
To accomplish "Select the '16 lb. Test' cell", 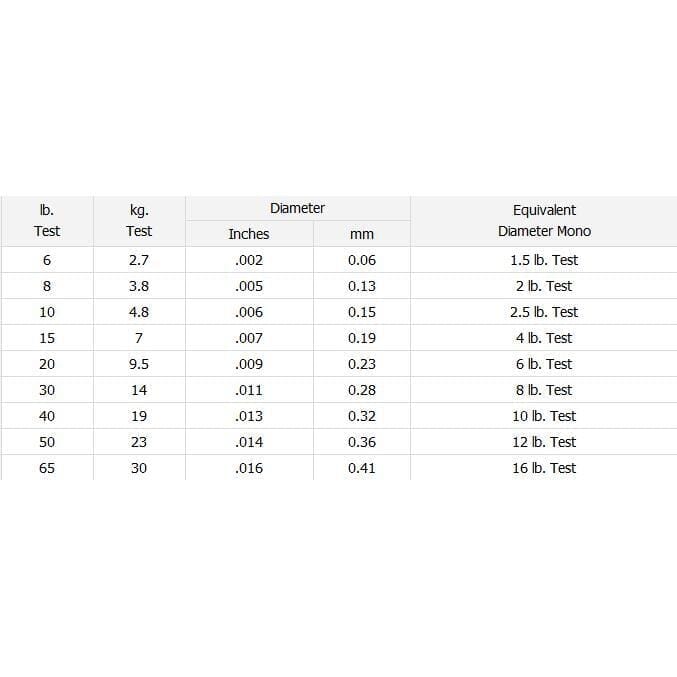I will [544, 468].
